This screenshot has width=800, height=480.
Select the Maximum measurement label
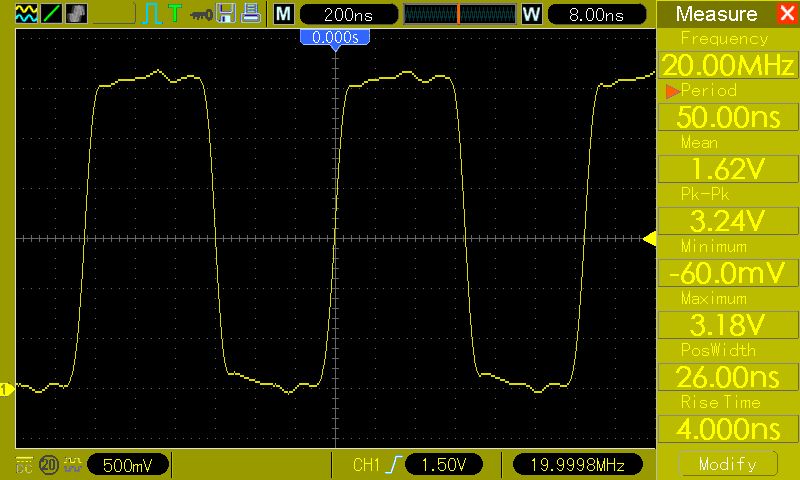714,298
